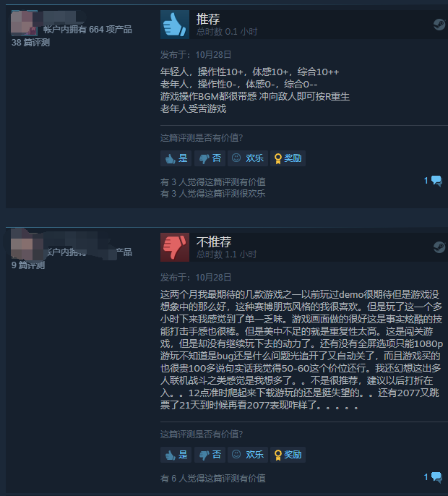Open first reviewer's avatar profile
Viewport: 448px width, 496px height.
pyautogui.click(x=25, y=23)
